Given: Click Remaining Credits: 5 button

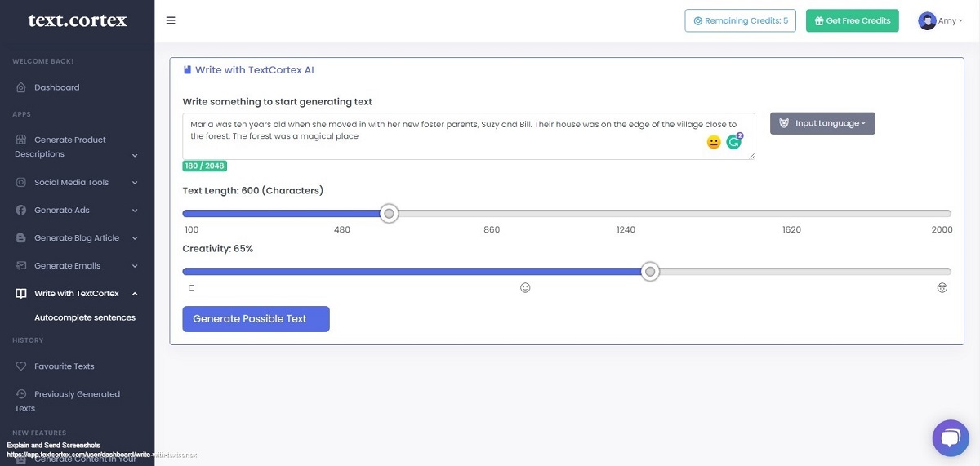Looking at the screenshot, I should click(741, 20).
